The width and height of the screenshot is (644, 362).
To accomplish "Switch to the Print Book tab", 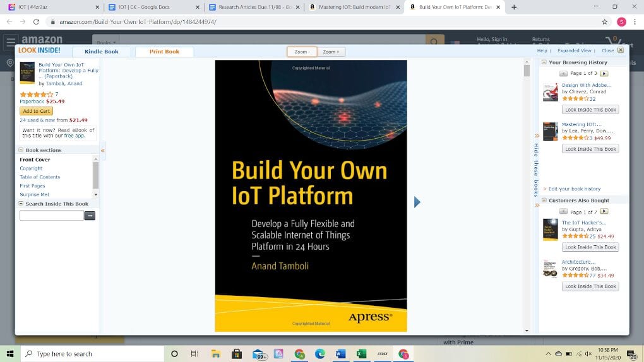I will pyautogui.click(x=164, y=52).
